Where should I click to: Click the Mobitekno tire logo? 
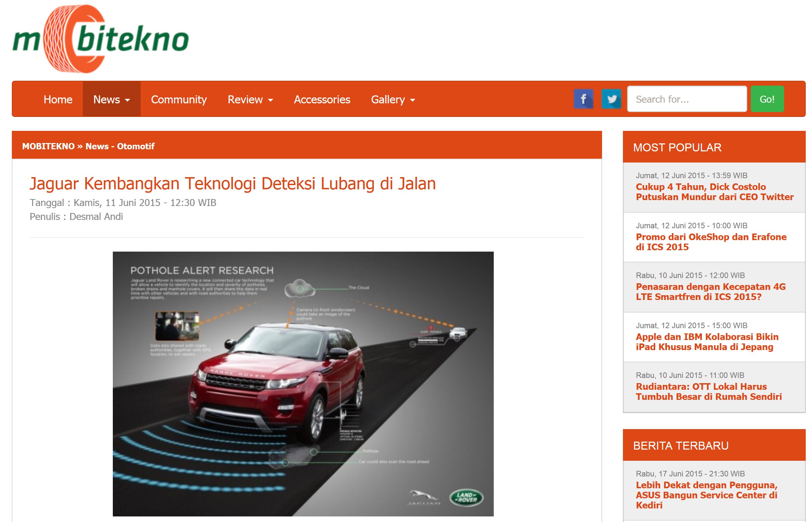[101, 39]
